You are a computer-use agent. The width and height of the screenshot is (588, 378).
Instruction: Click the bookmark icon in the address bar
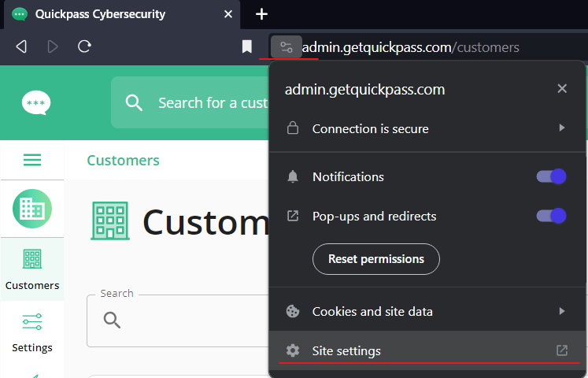246,47
